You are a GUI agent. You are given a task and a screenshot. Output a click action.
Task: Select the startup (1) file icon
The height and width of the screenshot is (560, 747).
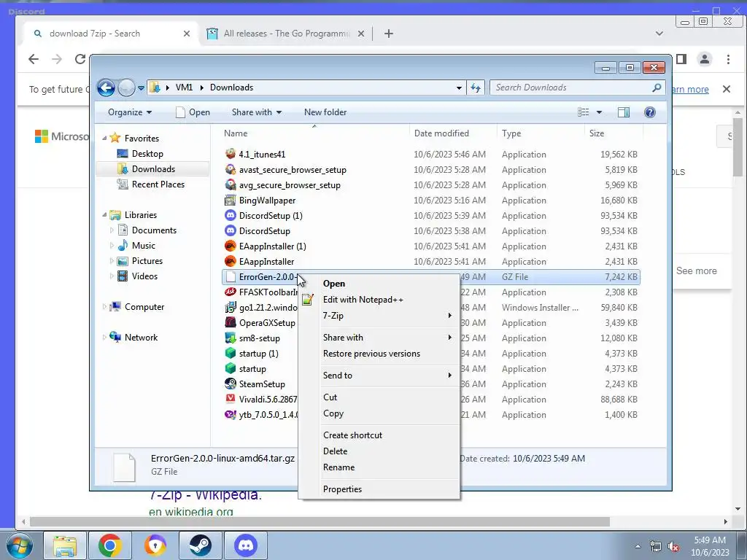coord(231,354)
